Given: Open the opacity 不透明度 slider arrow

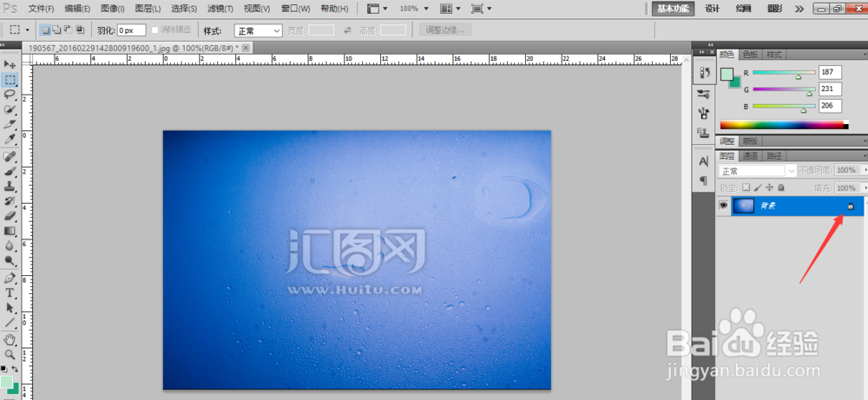Looking at the screenshot, I should [865, 171].
